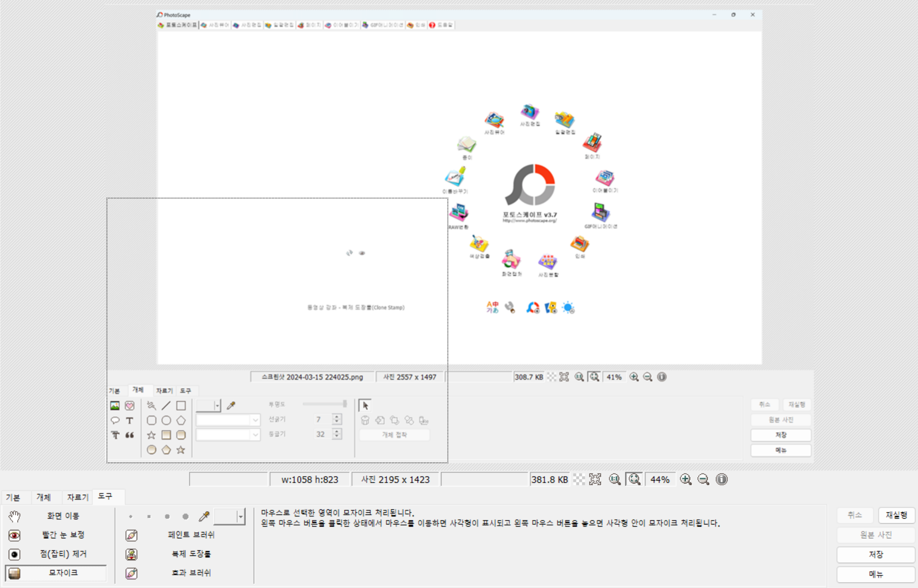The image size is (918, 588).
Task: Click the fullscreen expand arrows icon
Action: pyautogui.click(x=595, y=479)
